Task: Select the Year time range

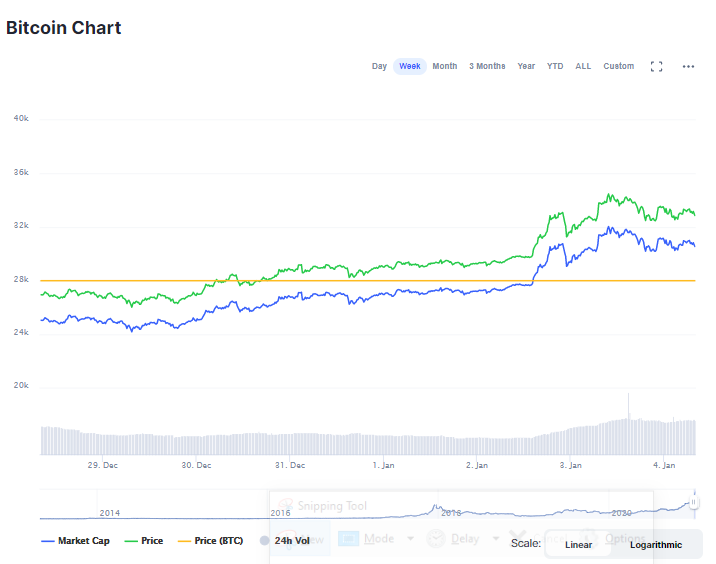Action: (x=526, y=66)
